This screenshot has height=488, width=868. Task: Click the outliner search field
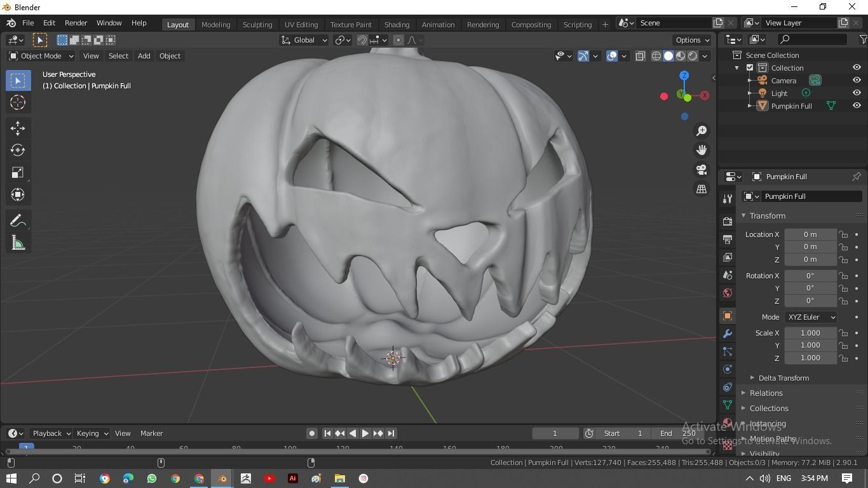point(813,39)
